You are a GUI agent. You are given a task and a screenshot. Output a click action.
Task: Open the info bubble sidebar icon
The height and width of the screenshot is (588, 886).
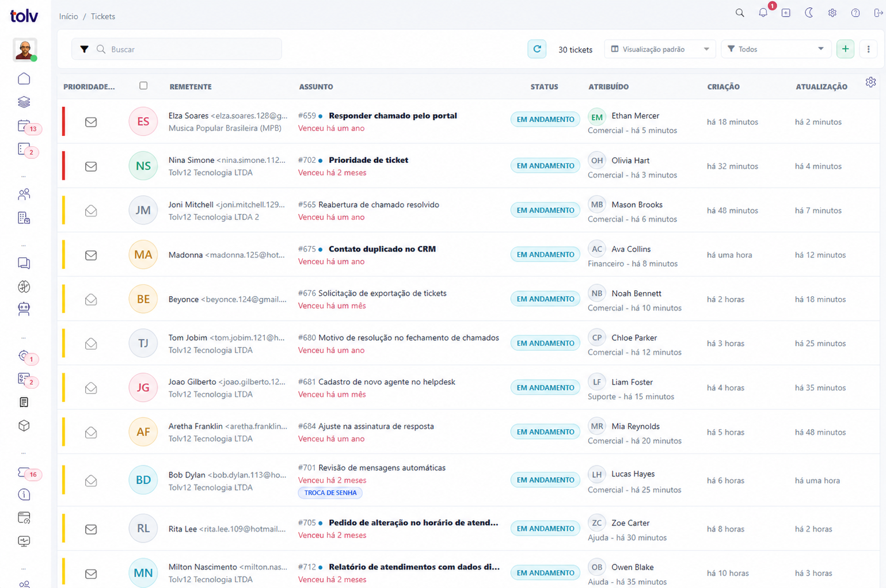coord(24,495)
